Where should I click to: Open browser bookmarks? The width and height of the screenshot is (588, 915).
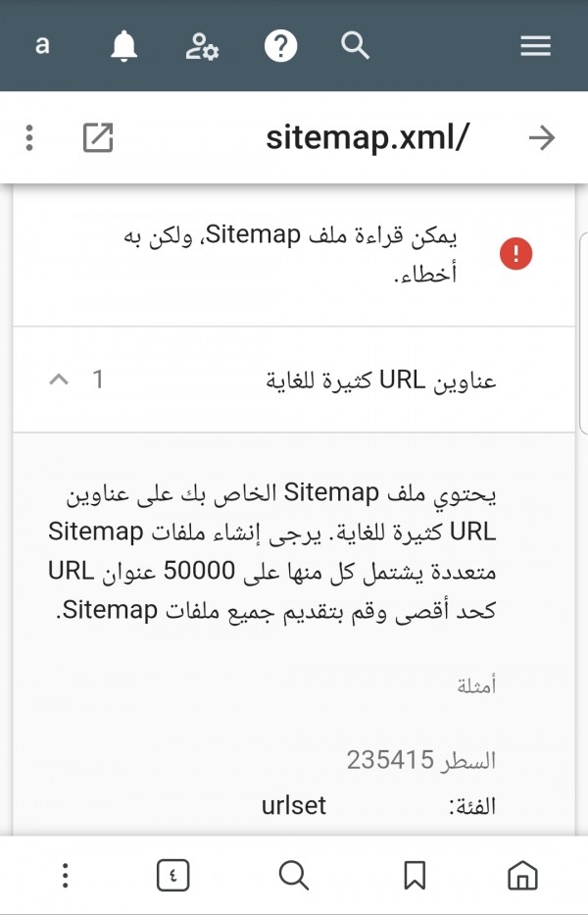tap(415, 875)
